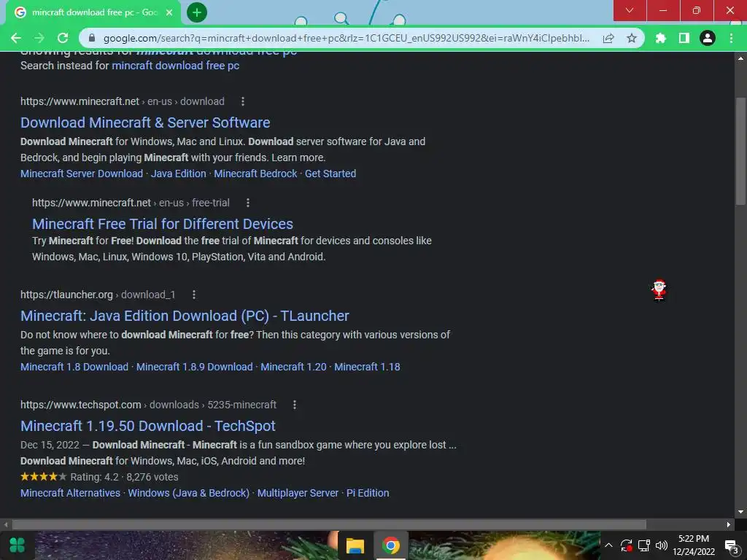
Task: Open more options for tlauncher.org result
Action: point(194,295)
